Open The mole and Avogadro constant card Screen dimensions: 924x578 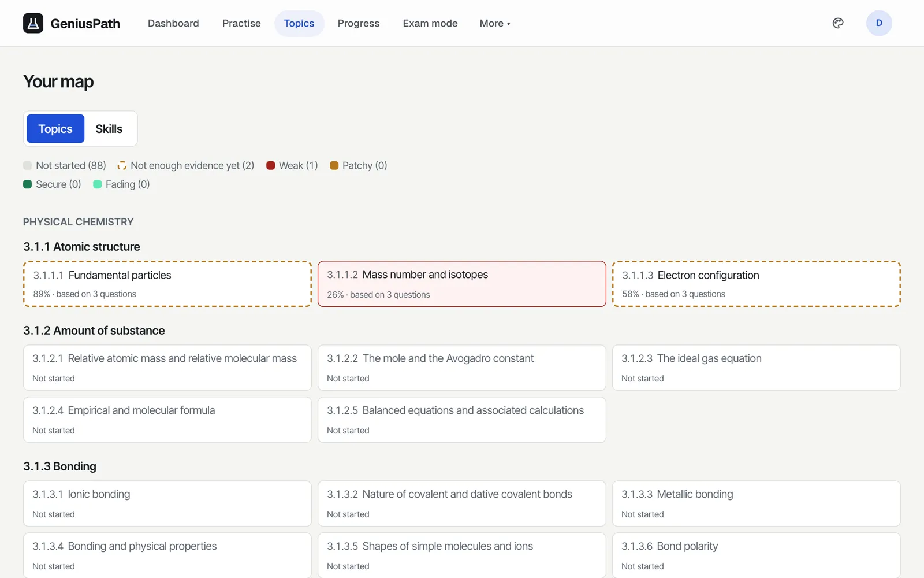point(462,368)
